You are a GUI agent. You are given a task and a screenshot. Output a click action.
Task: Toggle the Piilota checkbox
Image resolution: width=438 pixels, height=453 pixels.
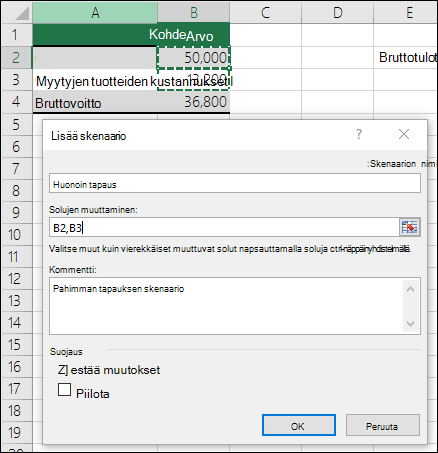coord(64,389)
